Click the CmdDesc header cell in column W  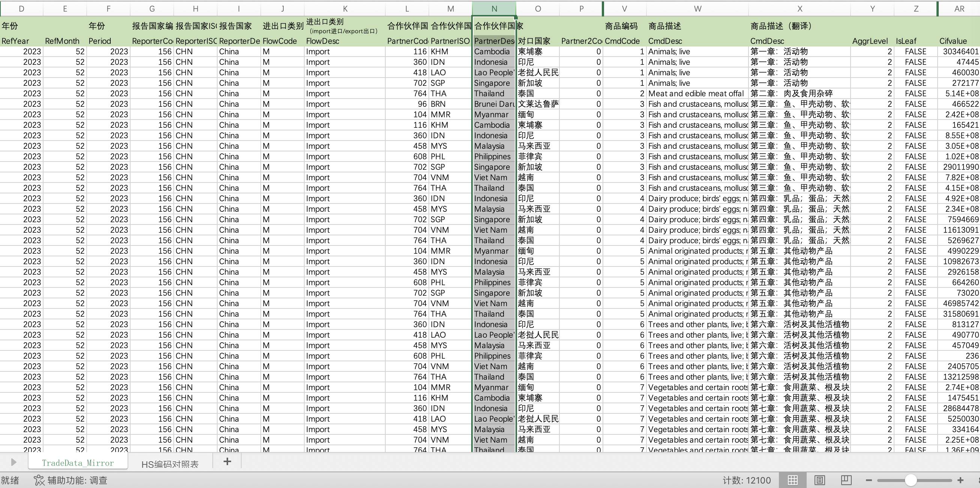coord(665,41)
